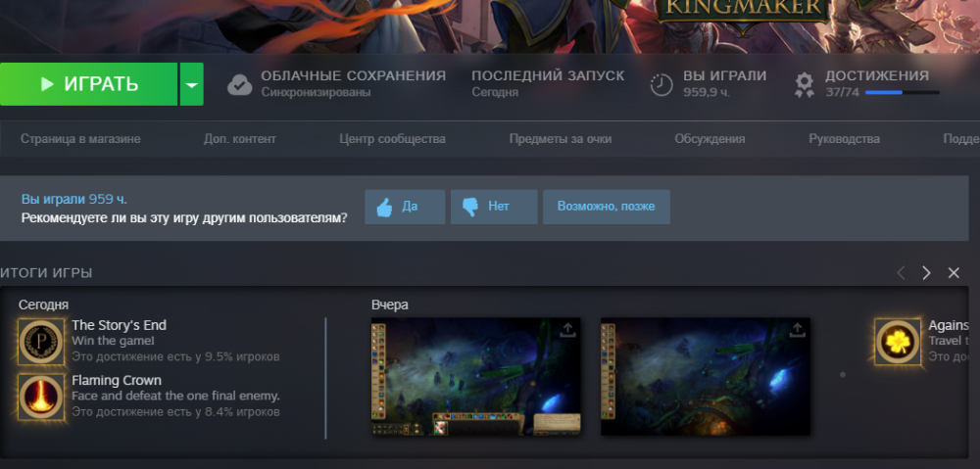The image size is (980, 469).
Task: Click the ПОСЛЕДНИЙ ЗАПУСК label
Action: pos(548,75)
